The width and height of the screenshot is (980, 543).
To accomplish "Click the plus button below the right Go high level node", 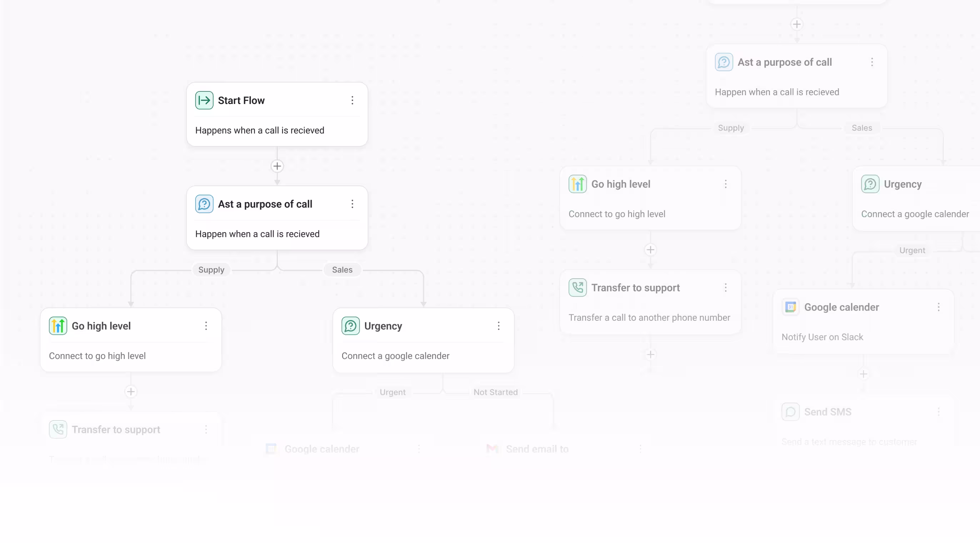I will [651, 250].
